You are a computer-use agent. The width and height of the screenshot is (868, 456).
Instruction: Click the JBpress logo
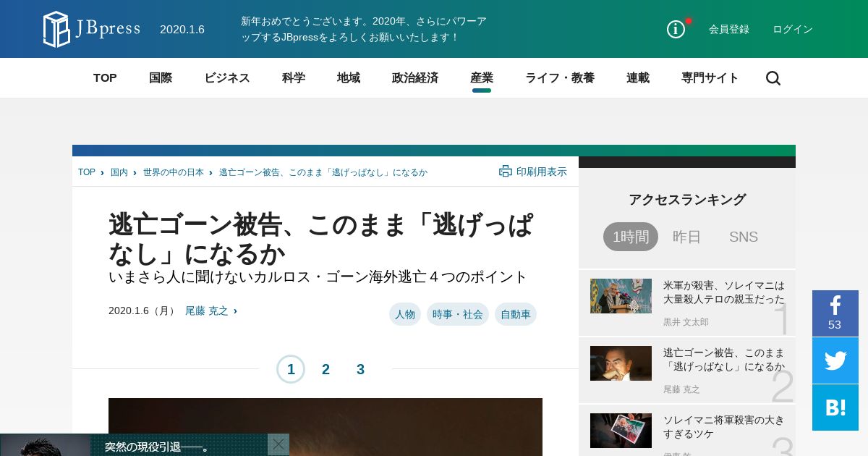coord(91,29)
